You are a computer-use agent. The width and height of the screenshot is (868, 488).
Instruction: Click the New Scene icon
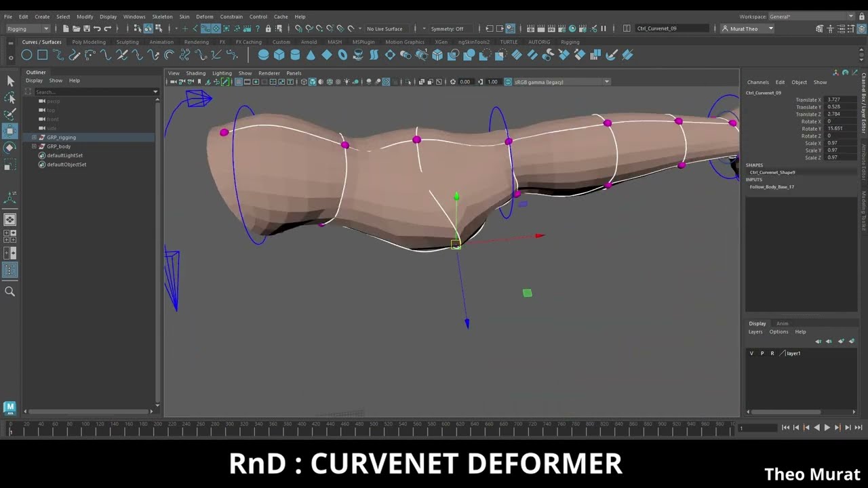pyautogui.click(x=65, y=28)
